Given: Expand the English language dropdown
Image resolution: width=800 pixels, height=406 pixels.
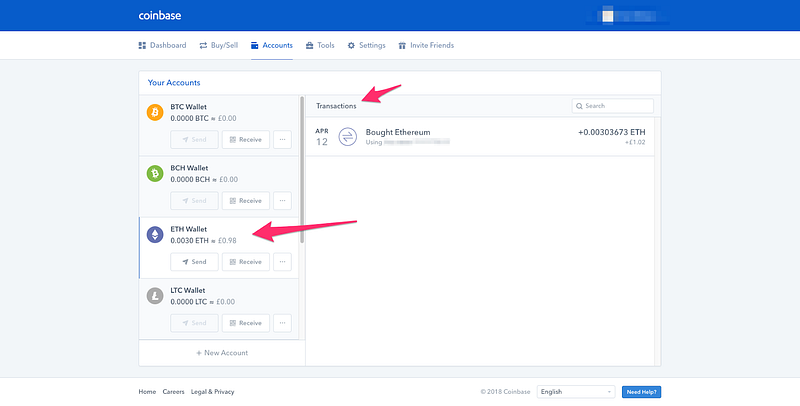Looking at the screenshot, I should (576, 392).
